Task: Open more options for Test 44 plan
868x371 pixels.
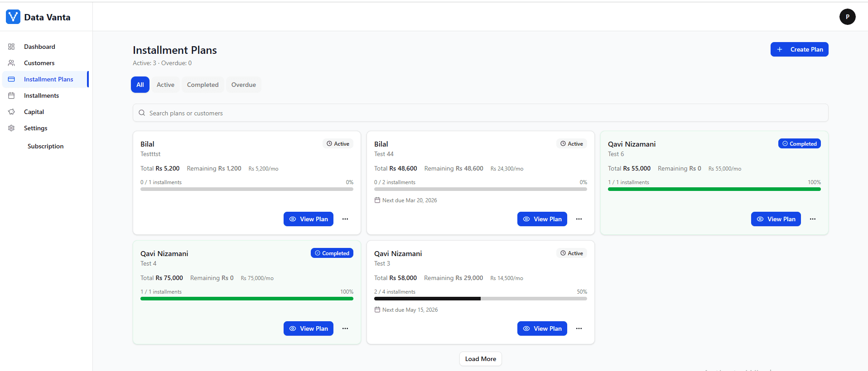Action: [579, 219]
